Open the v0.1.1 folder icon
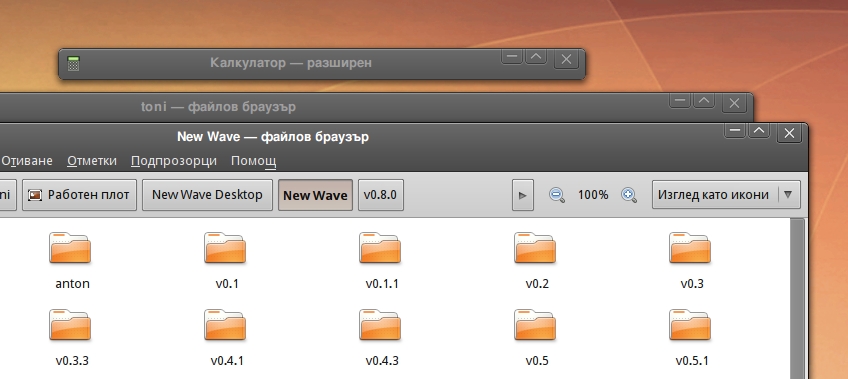The image size is (848, 379). tap(380, 248)
